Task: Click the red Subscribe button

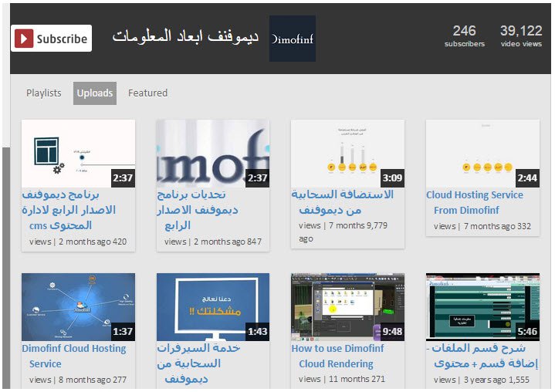Action: [51, 39]
